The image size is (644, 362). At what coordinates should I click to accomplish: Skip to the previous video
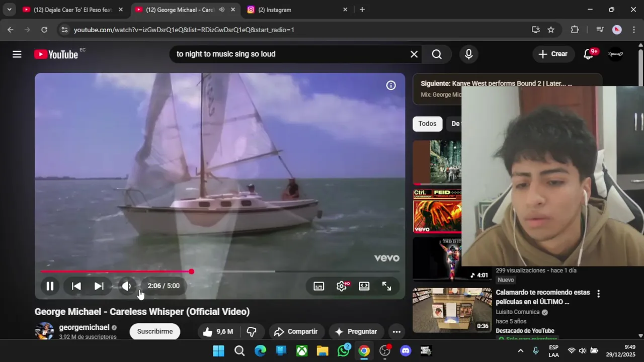click(76, 286)
